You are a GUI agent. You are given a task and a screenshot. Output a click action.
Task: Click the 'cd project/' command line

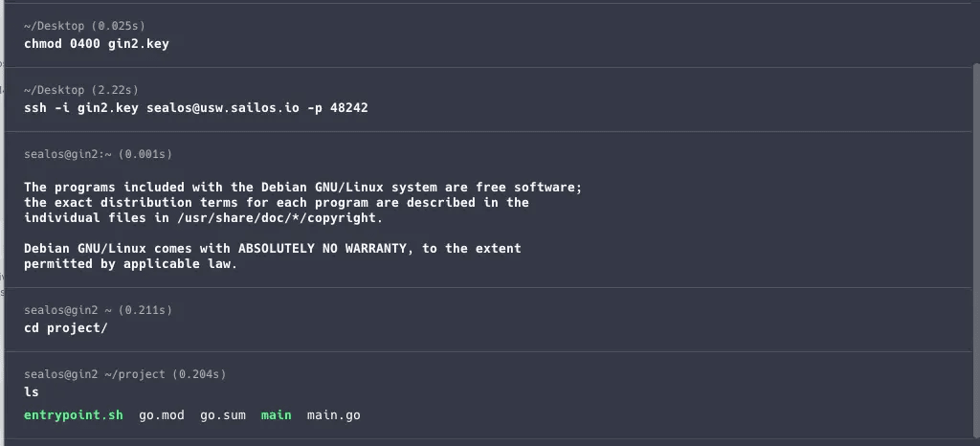pos(65,328)
